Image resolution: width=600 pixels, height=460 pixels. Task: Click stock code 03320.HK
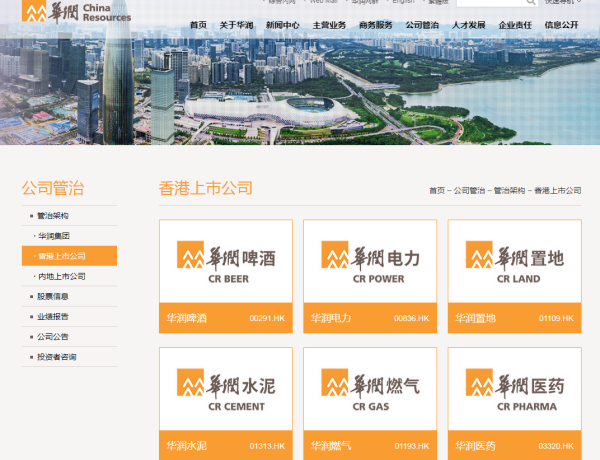tap(556, 446)
